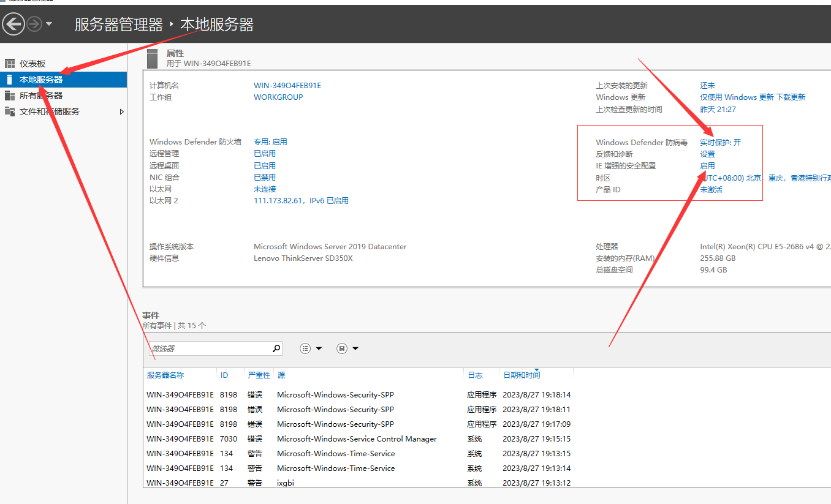Viewport: 831px width, 504px height.
Task: Click the 筛选器 filter input field
Action: [210, 348]
